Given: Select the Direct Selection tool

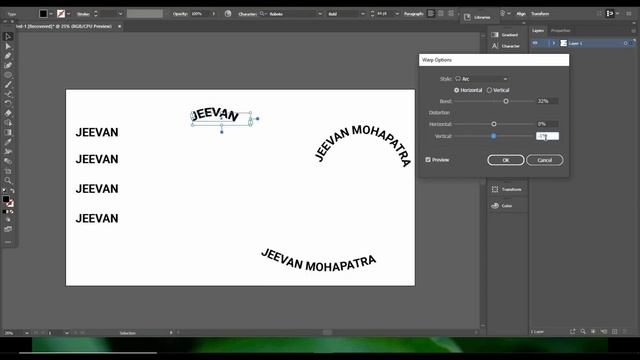Looking at the screenshot, I should 8,46.
